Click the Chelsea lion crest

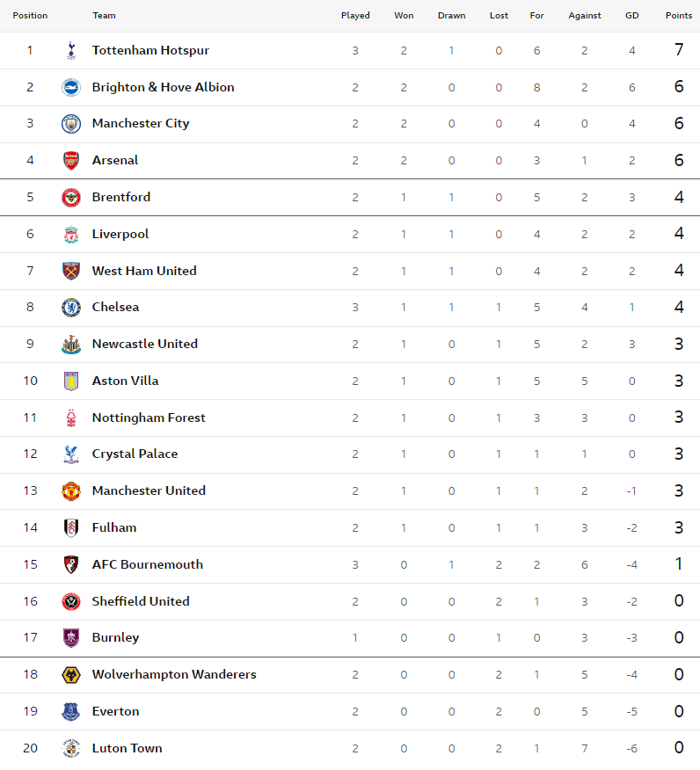point(71,308)
